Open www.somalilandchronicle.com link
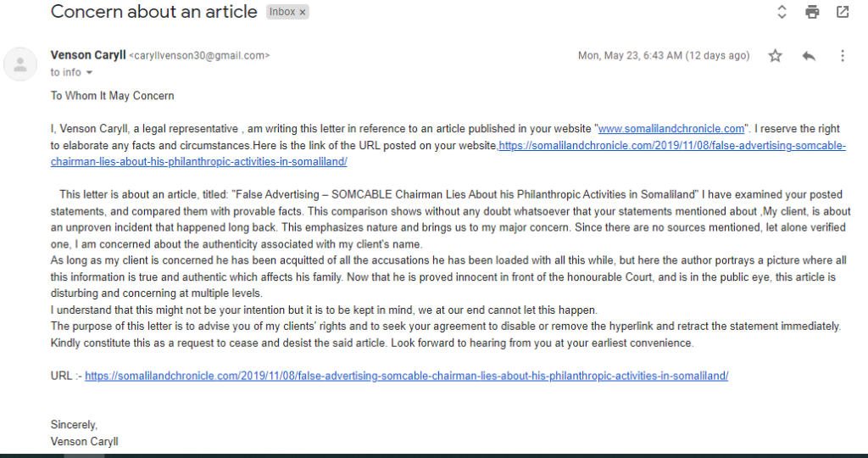The height and width of the screenshot is (458, 868). (x=671, y=129)
